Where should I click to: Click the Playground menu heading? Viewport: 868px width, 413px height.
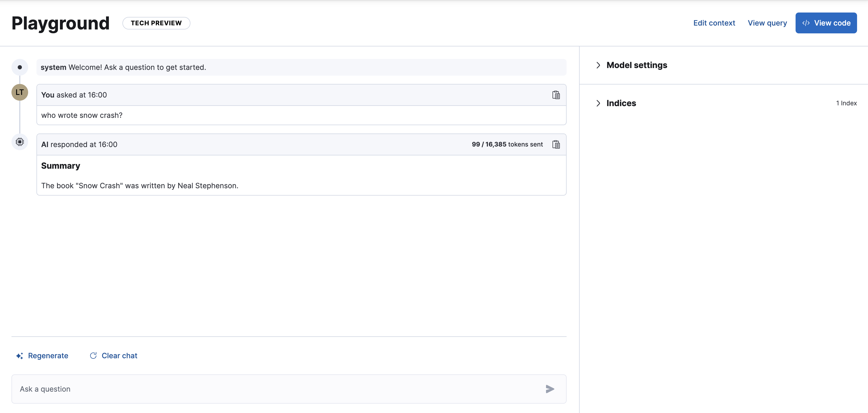[60, 23]
